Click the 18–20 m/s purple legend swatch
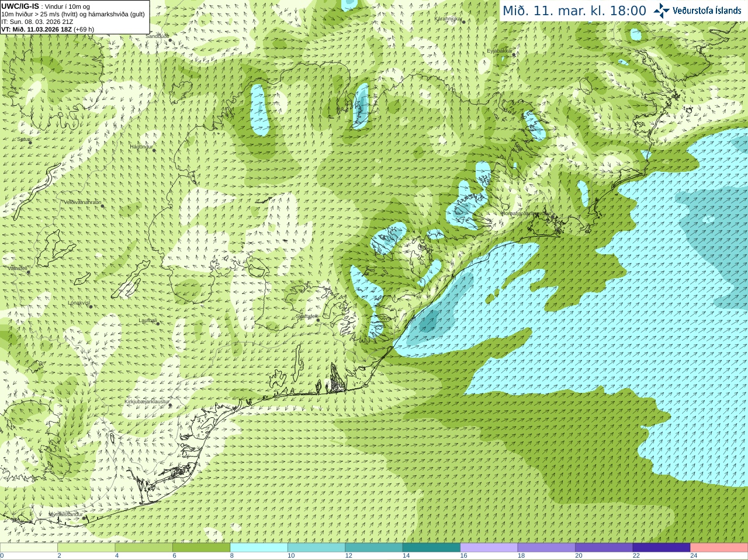This screenshot has width=748, height=560. point(546,548)
